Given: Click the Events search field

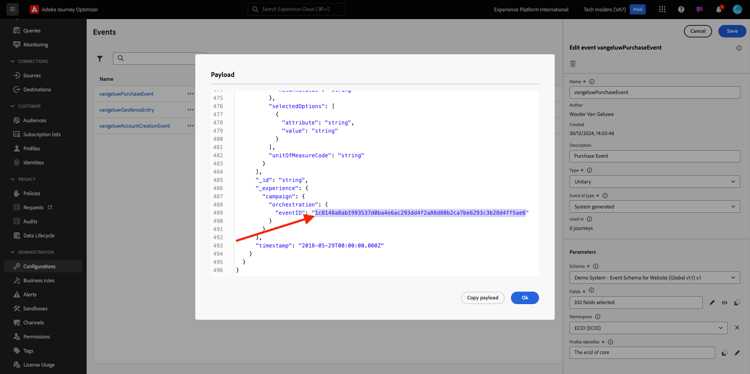Looking at the screenshot, I should pyautogui.click(x=160, y=58).
